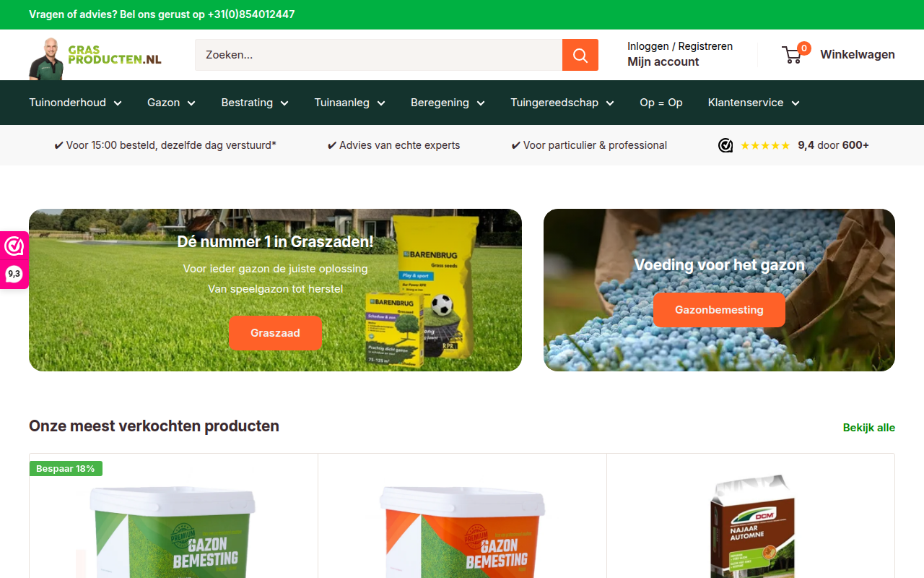Open Mijn account link
Viewport: 924px width, 578px height.
663,62
